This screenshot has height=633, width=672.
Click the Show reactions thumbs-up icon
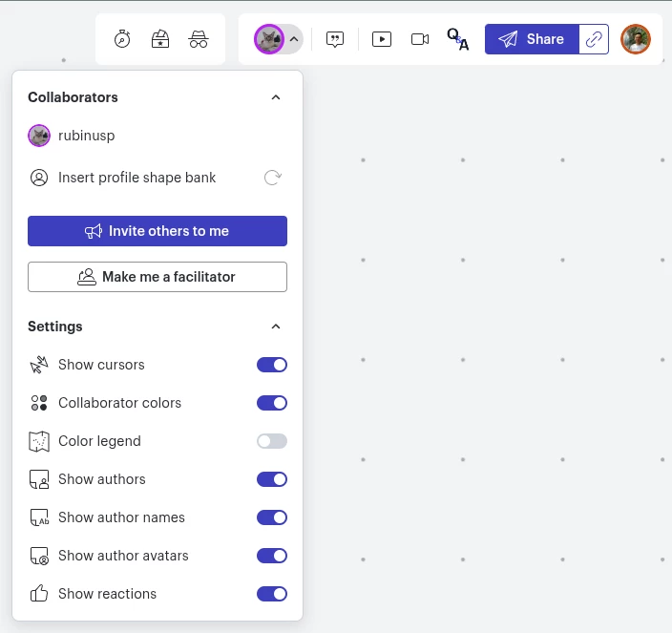pyautogui.click(x=39, y=594)
